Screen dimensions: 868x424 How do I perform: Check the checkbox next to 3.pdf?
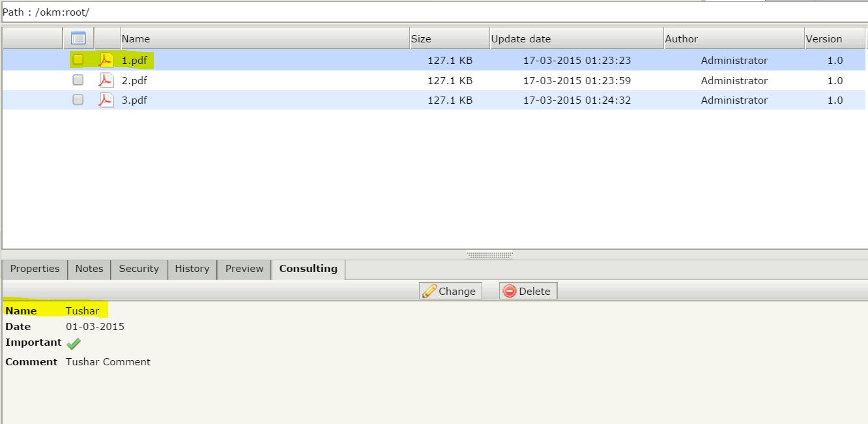point(78,99)
